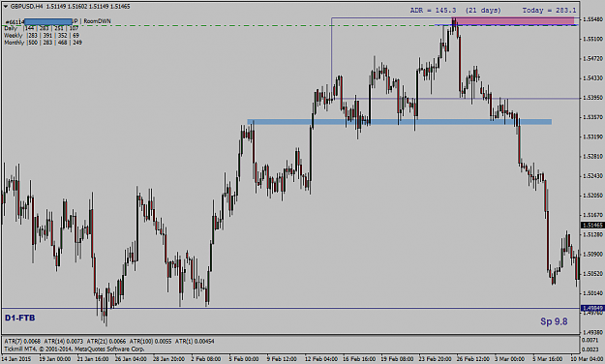Click the ATR(1) 0.00454 reading
The width and height of the screenshot is (605, 364).
195,341
